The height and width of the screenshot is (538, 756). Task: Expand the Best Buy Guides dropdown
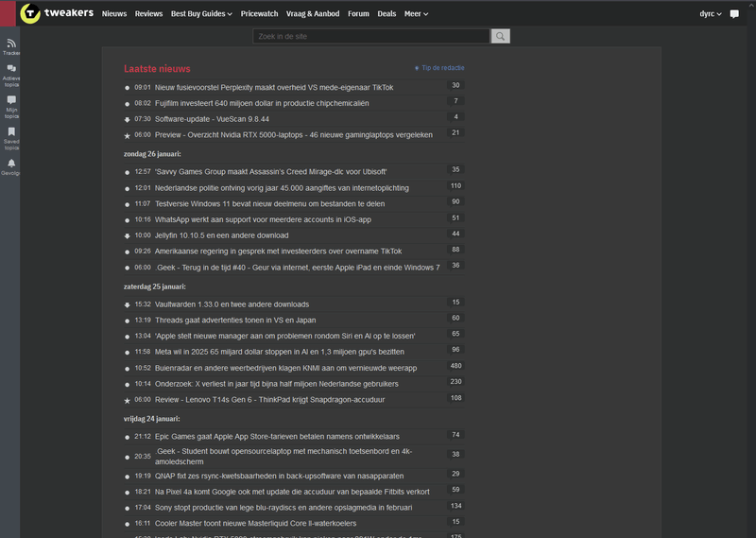coord(201,14)
